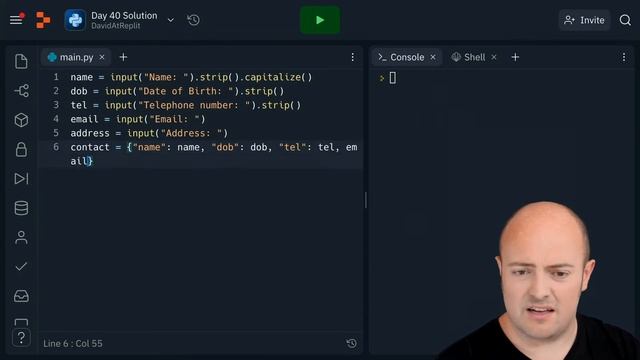Click the "dob" key string on line 6

point(225,147)
